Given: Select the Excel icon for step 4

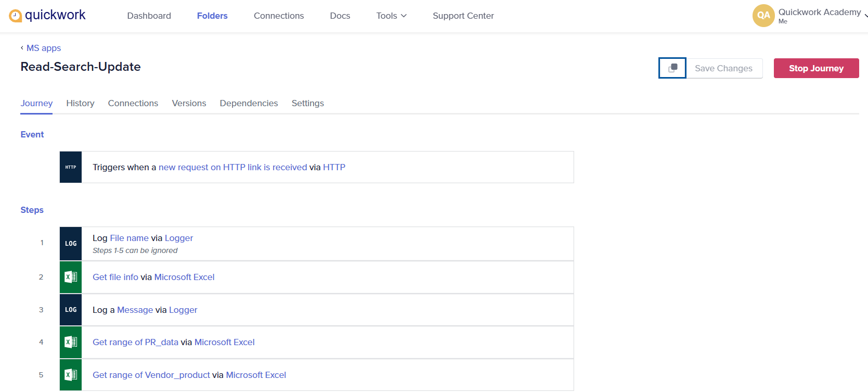Looking at the screenshot, I should [71, 342].
